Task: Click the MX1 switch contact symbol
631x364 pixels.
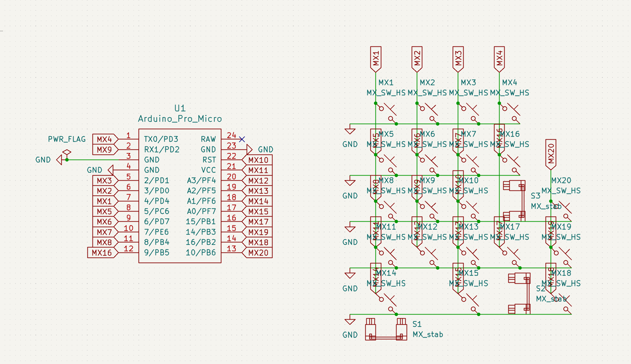Action: [386, 113]
